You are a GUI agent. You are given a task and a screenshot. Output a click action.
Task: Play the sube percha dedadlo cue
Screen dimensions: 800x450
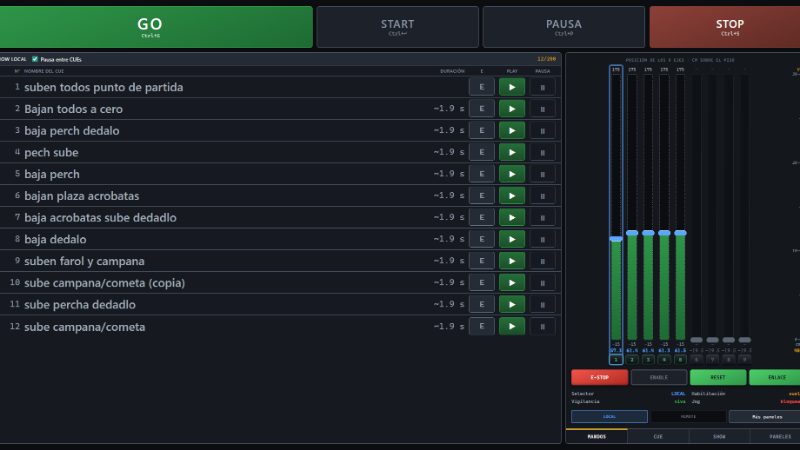click(x=512, y=305)
